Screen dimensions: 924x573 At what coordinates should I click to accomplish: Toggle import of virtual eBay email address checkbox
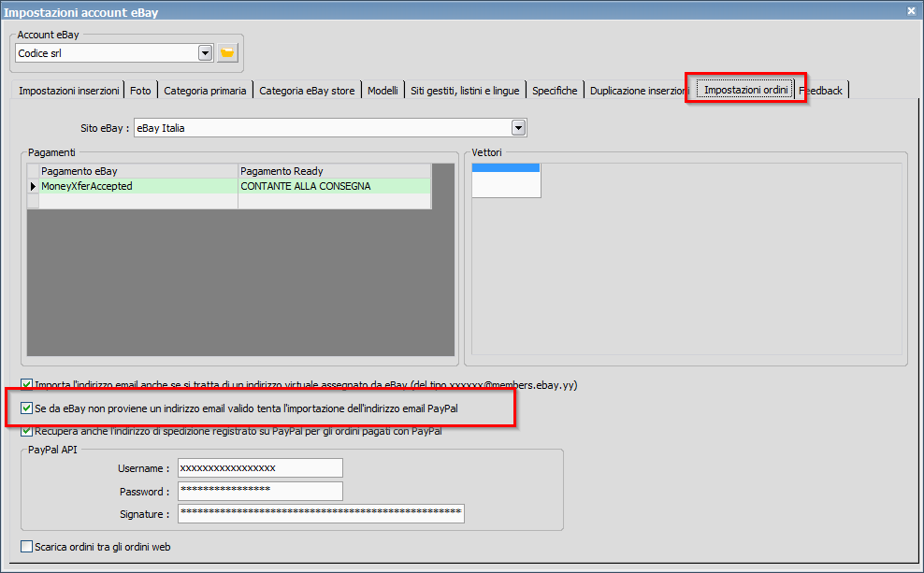tap(26, 384)
